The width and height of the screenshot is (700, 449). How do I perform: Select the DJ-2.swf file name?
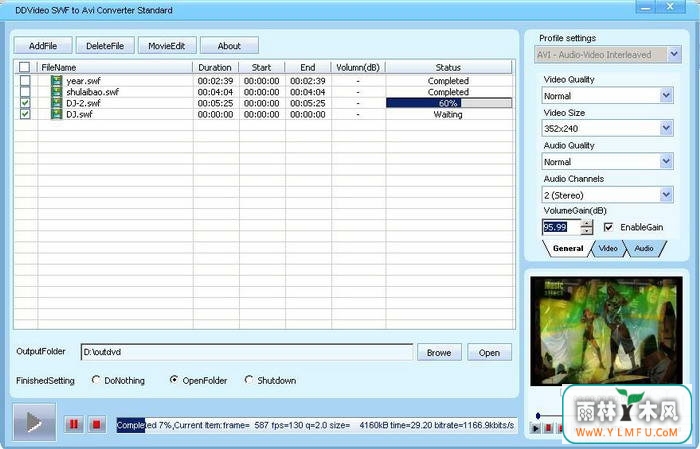(x=83, y=103)
